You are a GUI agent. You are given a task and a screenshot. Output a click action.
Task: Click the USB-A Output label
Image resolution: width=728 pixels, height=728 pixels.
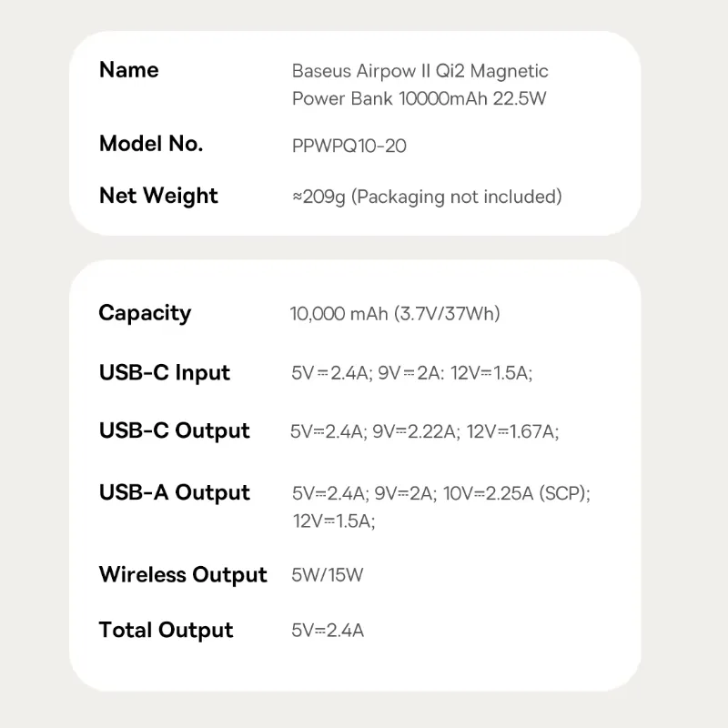tap(175, 492)
